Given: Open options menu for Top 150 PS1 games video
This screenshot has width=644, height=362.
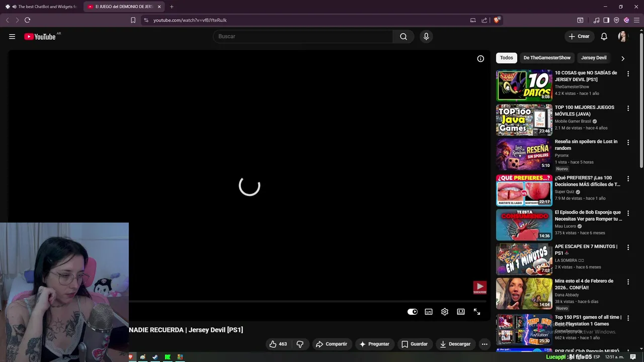Looking at the screenshot, I should (x=628, y=318).
